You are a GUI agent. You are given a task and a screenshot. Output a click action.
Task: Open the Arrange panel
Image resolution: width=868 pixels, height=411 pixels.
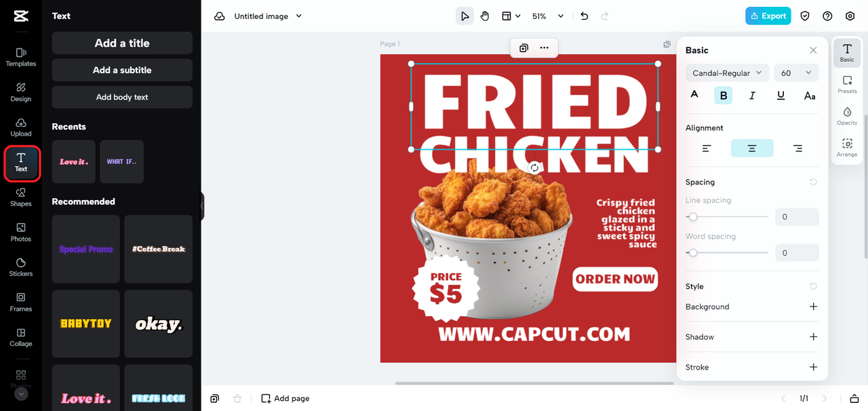[847, 148]
